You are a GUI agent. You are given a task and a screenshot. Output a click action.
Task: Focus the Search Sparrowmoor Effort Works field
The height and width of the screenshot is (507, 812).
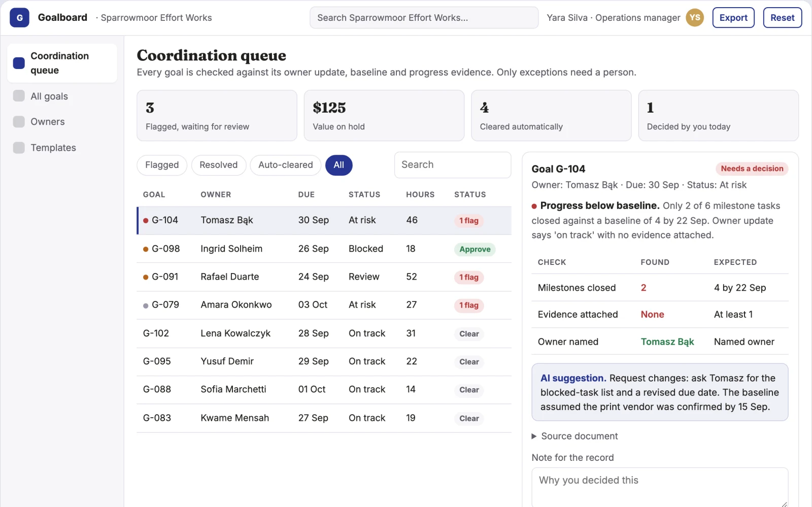pos(424,18)
